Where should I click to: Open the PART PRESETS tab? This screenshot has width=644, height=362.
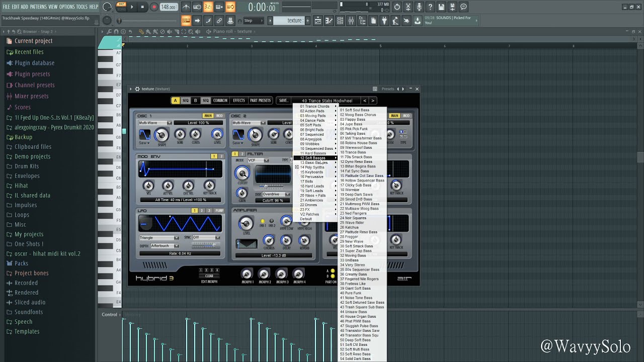coord(261,101)
